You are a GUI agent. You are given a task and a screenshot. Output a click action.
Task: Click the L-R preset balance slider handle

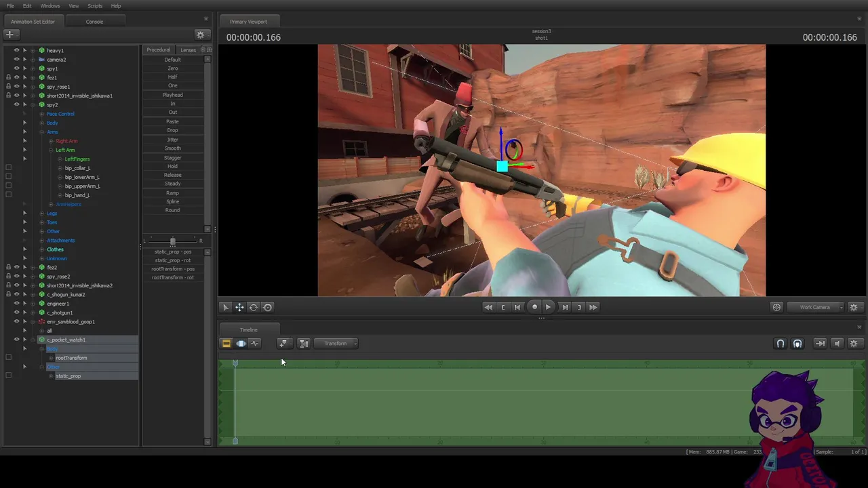pos(173,241)
